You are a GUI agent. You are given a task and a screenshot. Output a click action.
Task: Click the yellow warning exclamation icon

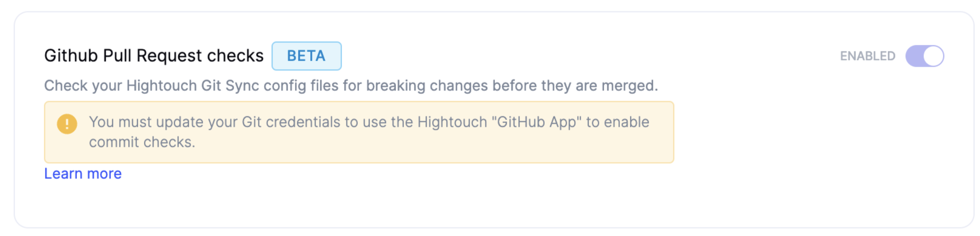[67, 124]
